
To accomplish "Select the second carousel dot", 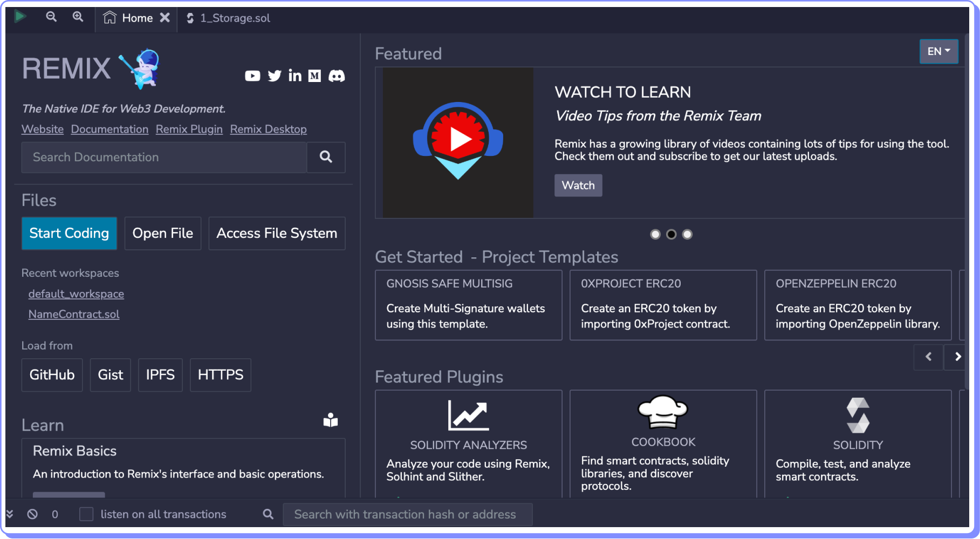I will click(x=671, y=235).
